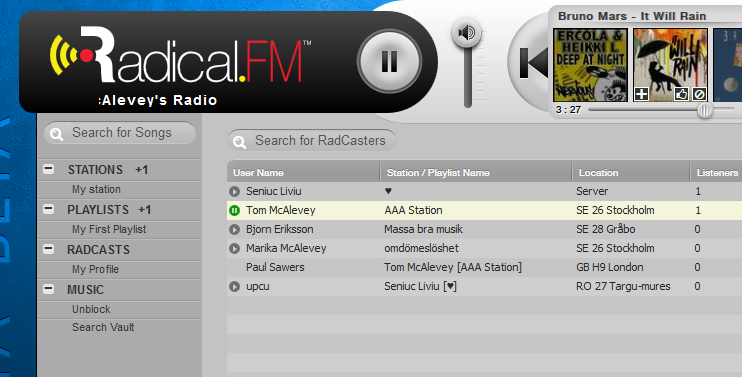Play Marika McAlevey's radcast
The height and width of the screenshot is (377, 742).
pos(234,248)
